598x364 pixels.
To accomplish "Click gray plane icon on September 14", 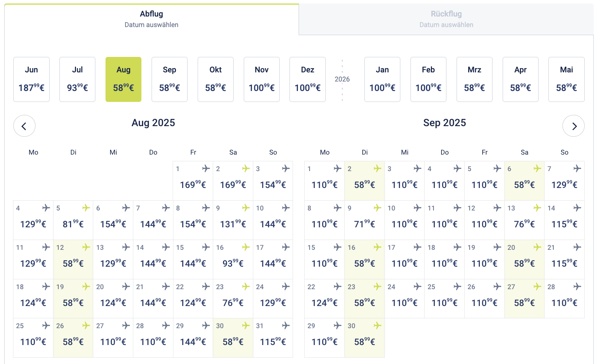I will (x=577, y=208).
